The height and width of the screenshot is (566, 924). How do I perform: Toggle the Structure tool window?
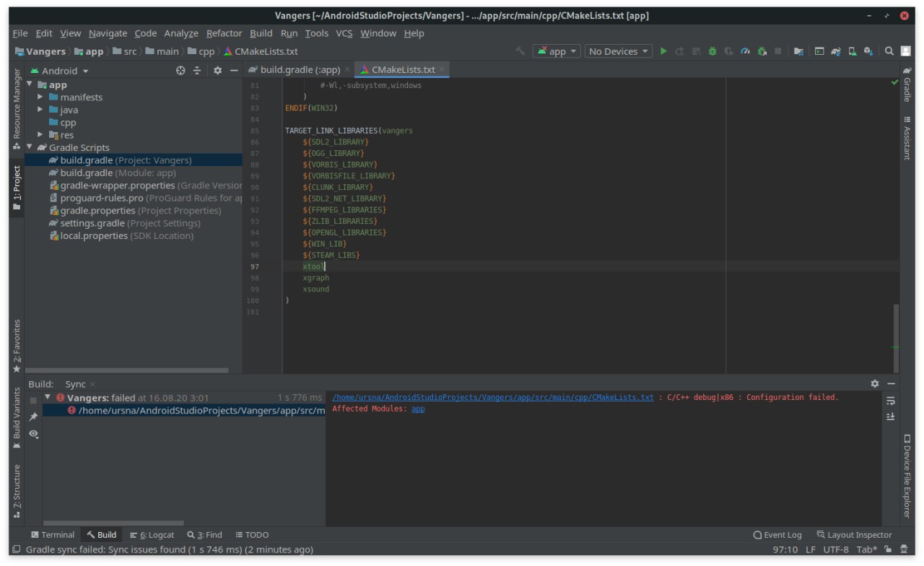[17, 492]
